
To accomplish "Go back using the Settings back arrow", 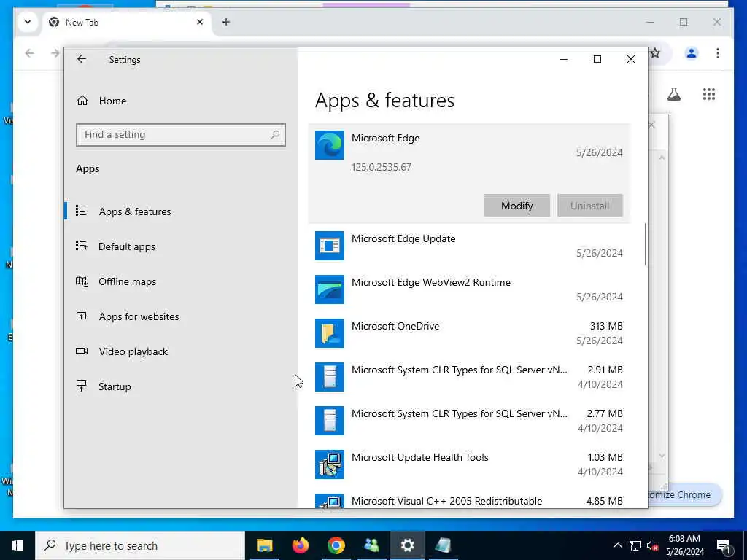I will pos(82,59).
